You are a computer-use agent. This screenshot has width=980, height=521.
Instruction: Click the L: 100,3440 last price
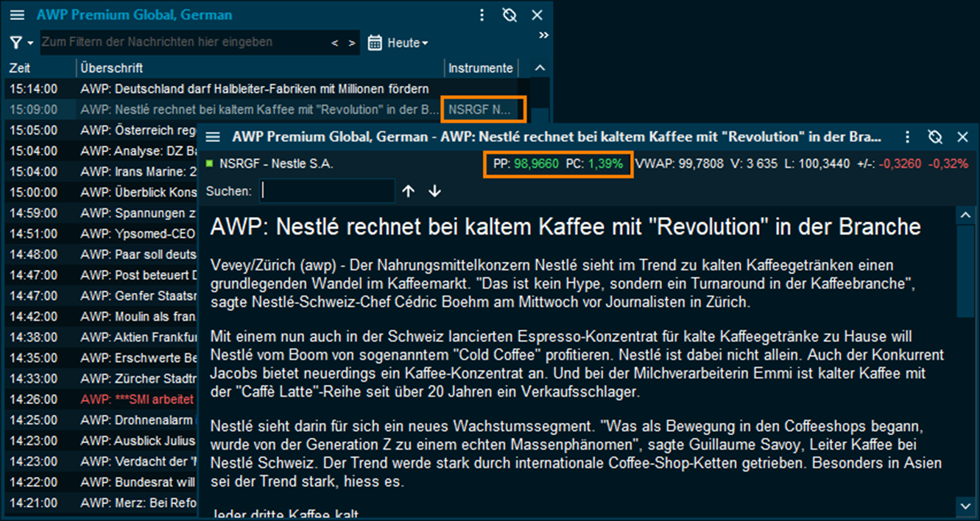tap(817, 164)
